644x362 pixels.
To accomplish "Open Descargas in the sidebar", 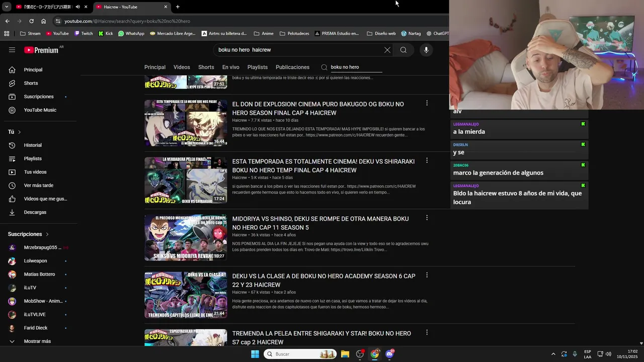I will (35, 212).
